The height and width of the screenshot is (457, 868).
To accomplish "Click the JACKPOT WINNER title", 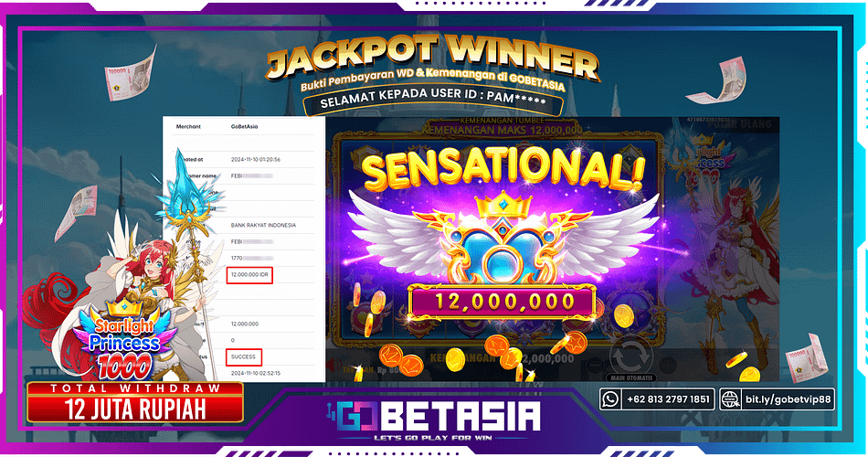I will pos(433,56).
